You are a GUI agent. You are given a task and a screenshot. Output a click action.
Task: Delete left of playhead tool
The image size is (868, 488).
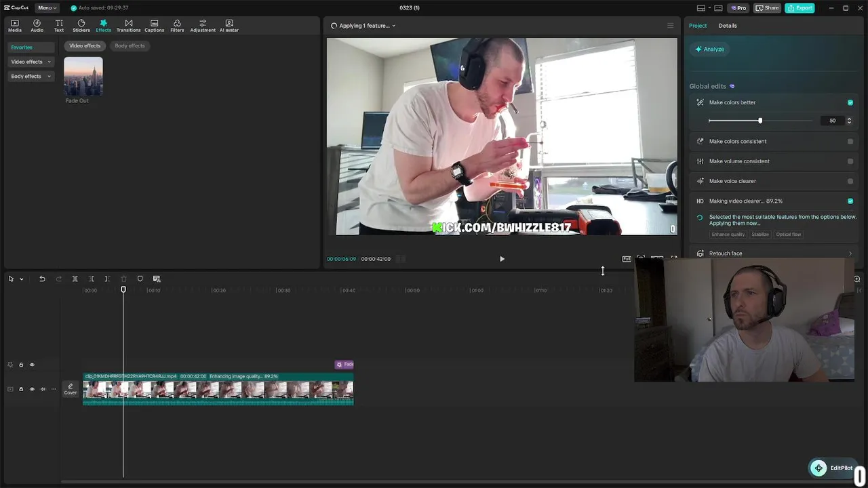click(91, 279)
